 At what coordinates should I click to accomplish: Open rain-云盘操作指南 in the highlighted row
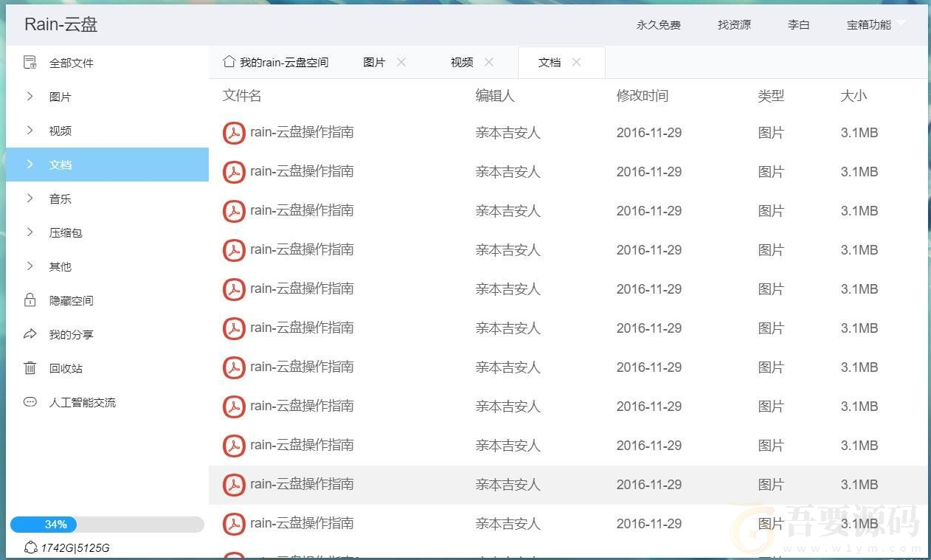click(x=302, y=484)
